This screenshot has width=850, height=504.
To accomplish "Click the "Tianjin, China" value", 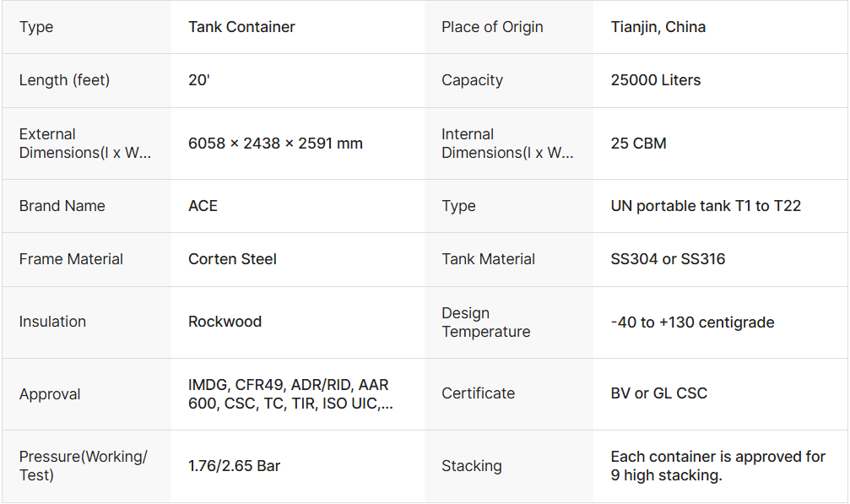I will click(658, 27).
